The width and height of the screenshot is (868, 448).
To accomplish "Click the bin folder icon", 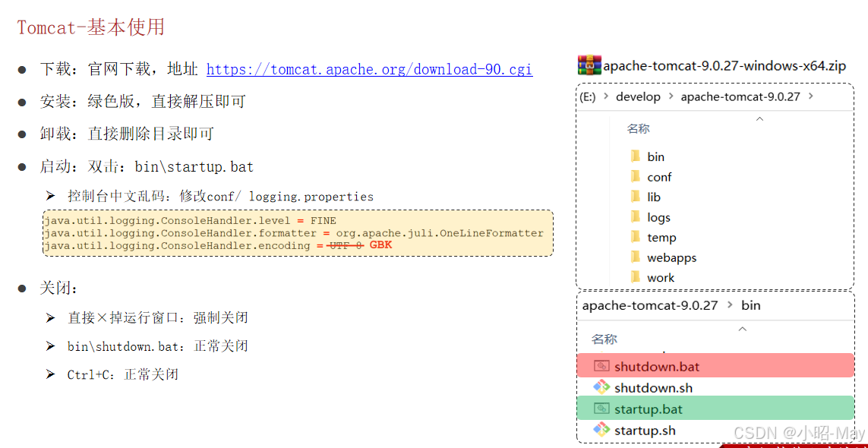I will click(x=636, y=156).
